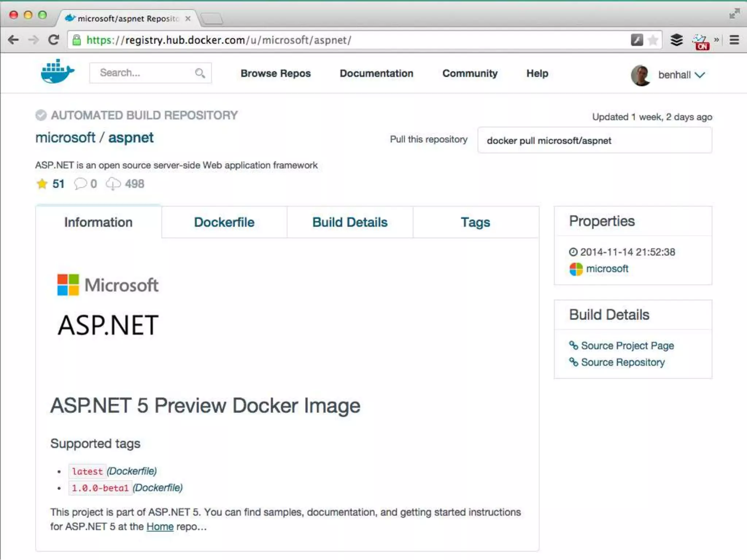Click the Microsoft colored logo in Properties
747x560 pixels.
(x=576, y=269)
